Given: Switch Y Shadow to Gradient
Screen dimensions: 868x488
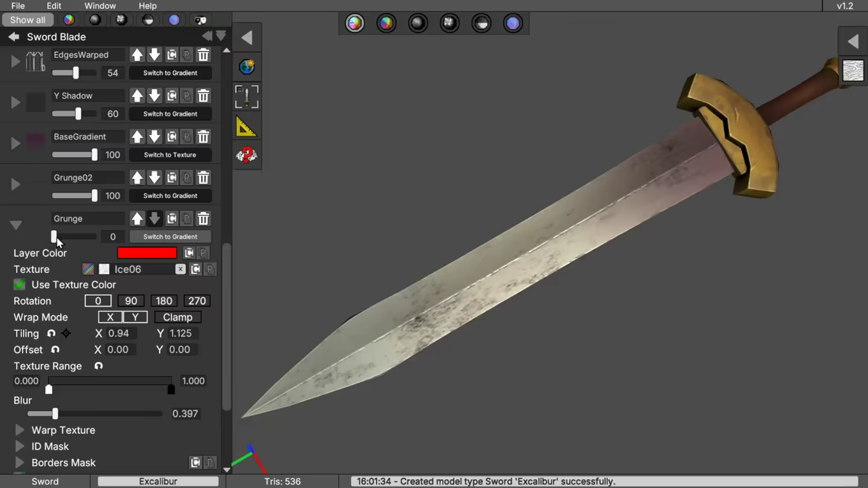Looking at the screenshot, I should pos(170,114).
